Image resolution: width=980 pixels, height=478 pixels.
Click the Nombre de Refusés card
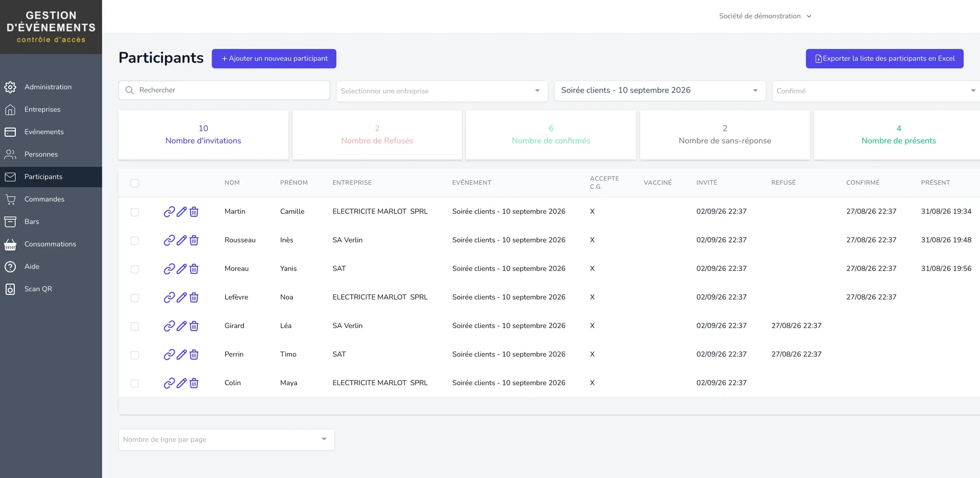[377, 135]
